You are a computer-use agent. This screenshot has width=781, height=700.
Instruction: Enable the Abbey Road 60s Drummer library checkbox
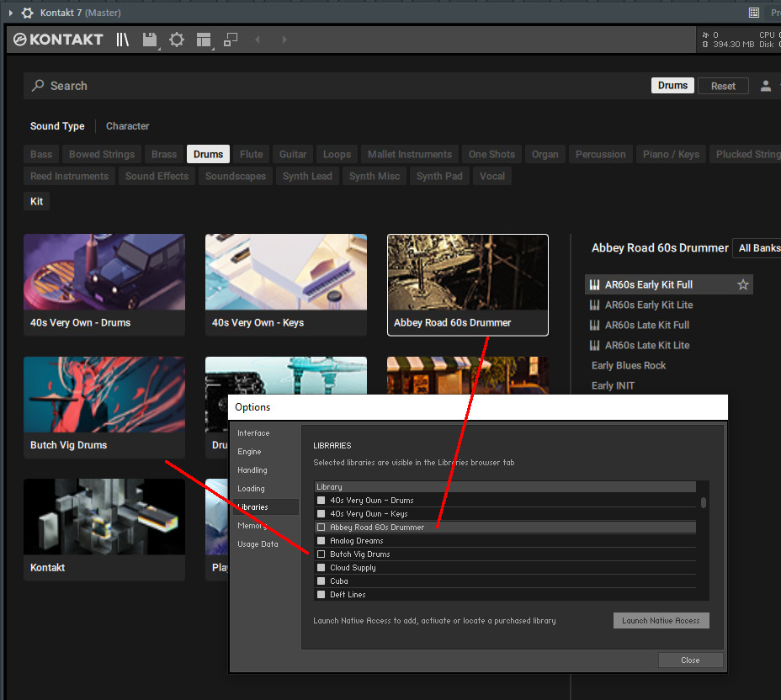click(x=321, y=528)
